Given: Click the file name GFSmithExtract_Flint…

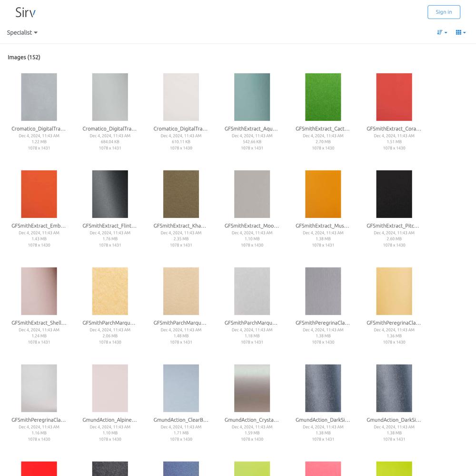Looking at the screenshot, I should pyautogui.click(x=109, y=226).
